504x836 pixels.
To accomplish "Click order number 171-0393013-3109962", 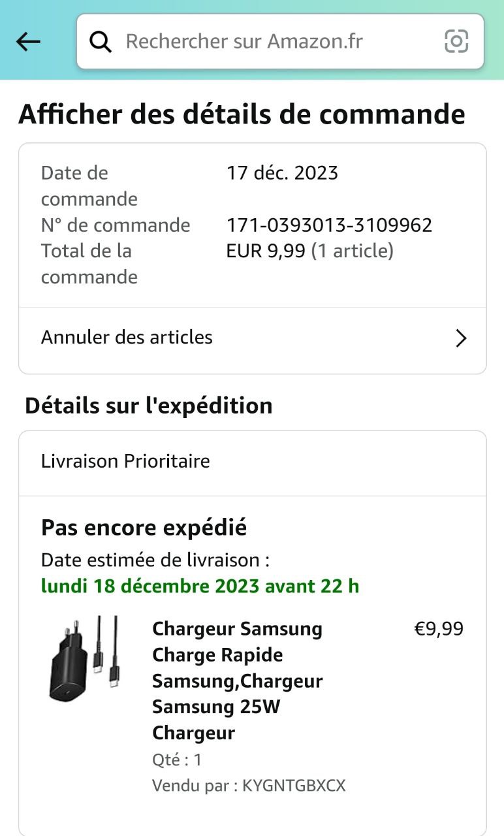I will pos(329,225).
